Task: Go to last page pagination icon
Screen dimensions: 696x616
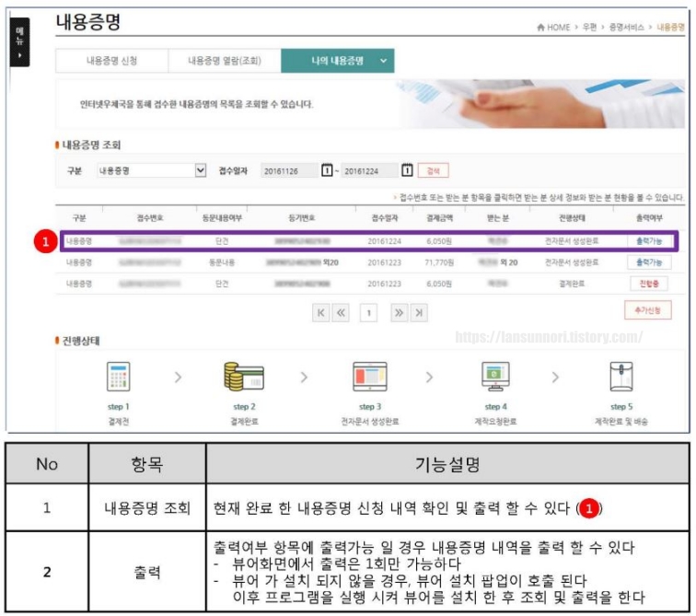Action: [x=419, y=313]
